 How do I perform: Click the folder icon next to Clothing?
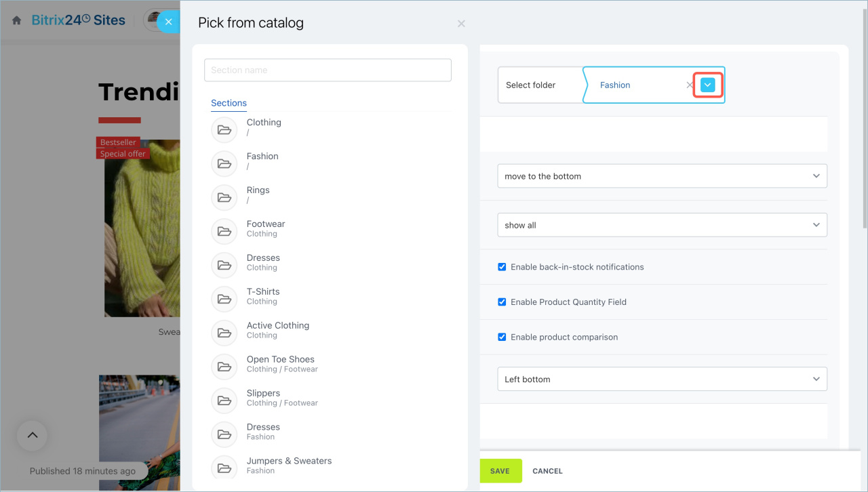(x=224, y=129)
